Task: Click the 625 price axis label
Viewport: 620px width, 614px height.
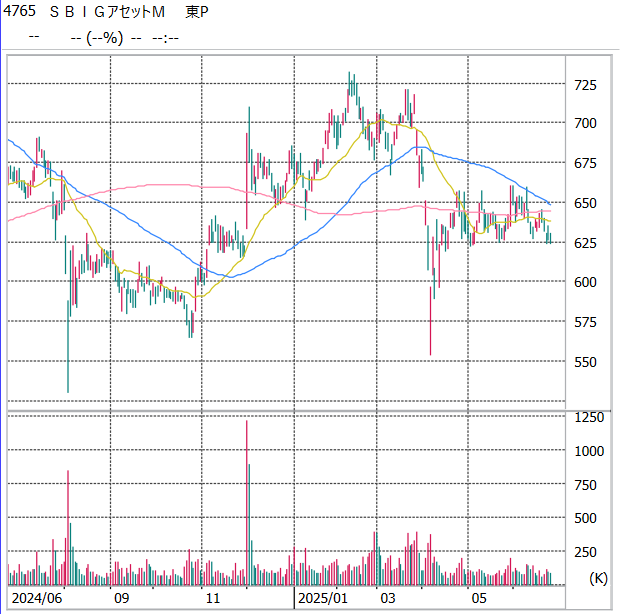Action: pyautogui.click(x=585, y=243)
